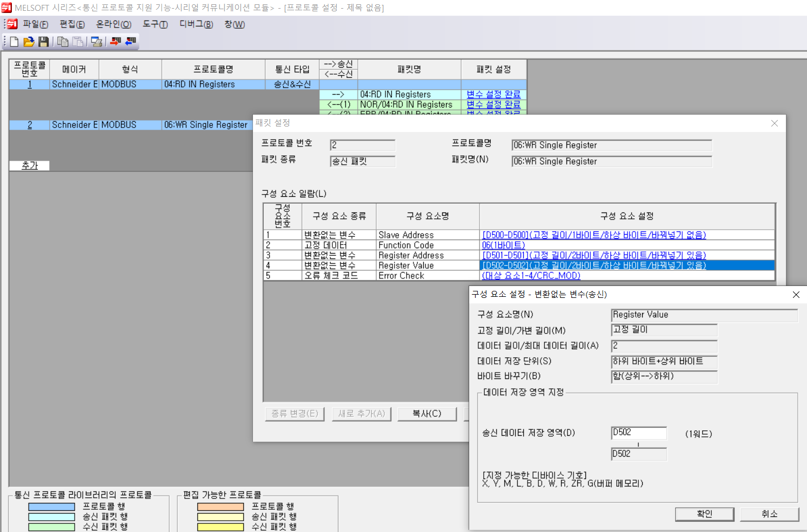Open the 대상 요소1-4/CRC_MOD error check link
The width and height of the screenshot is (807, 532).
(531, 276)
